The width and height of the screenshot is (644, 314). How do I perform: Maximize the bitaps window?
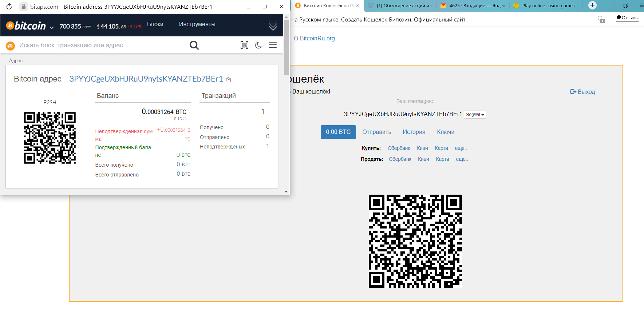(x=265, y=7)
